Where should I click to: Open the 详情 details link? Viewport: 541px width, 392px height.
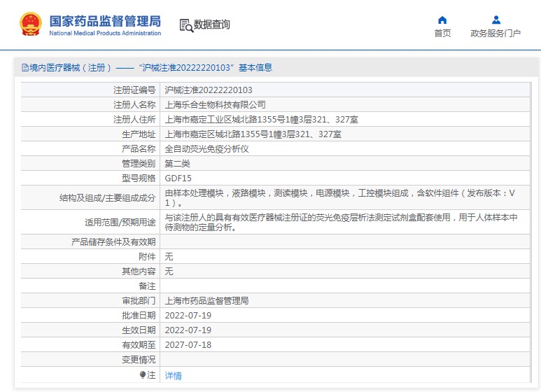coord(173,376)
